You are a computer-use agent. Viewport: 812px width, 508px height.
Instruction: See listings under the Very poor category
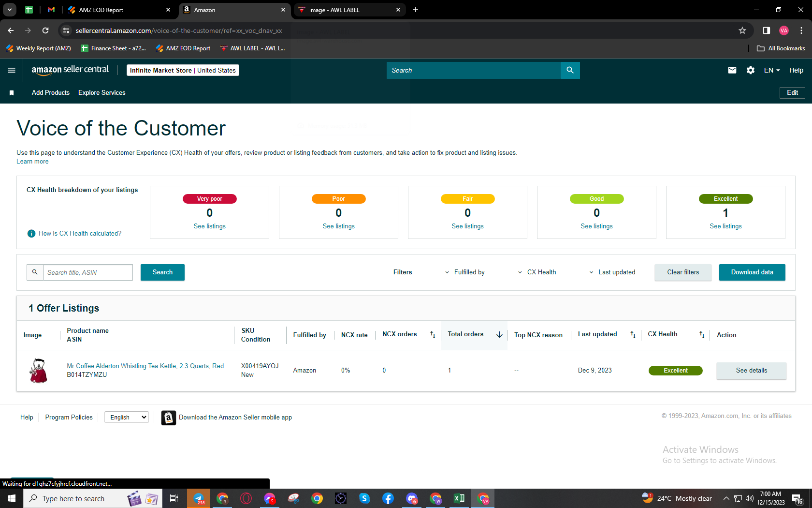coord(210,226)
